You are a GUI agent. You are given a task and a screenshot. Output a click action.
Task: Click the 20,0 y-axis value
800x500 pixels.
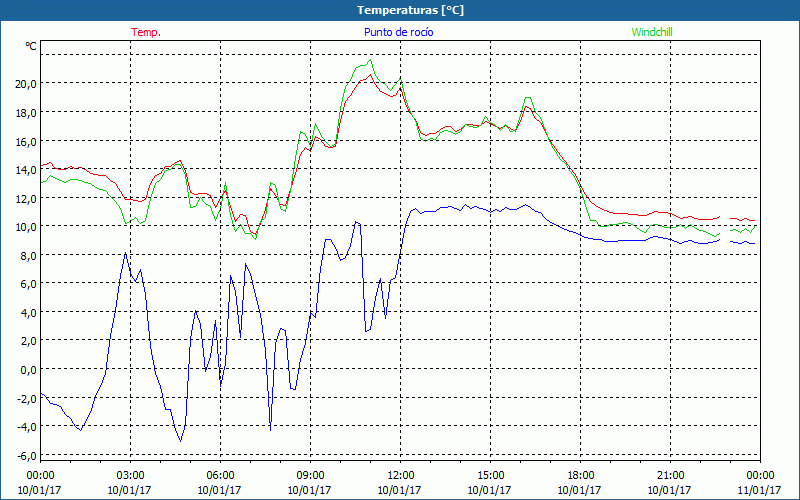pyautogui.click(x=26, y=84)
